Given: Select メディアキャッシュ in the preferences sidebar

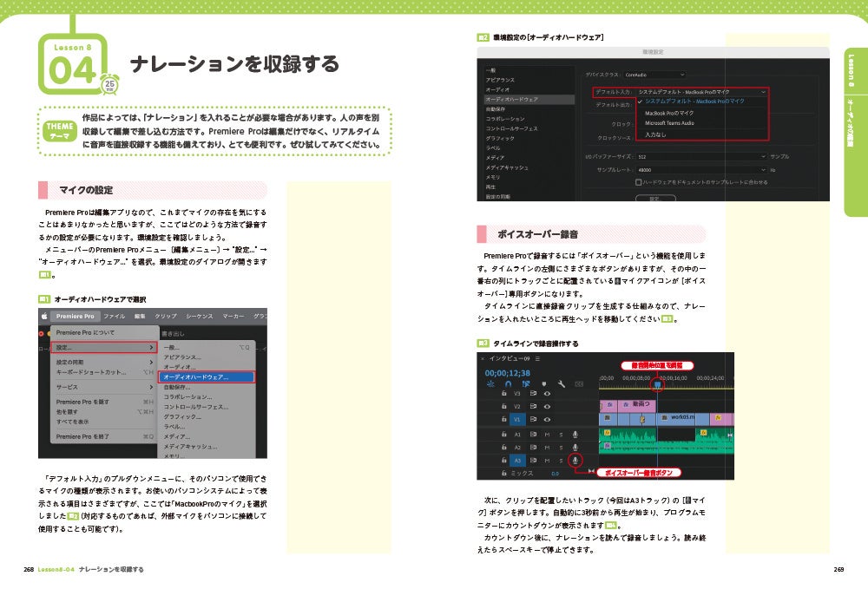Looking at the screenshot, I should [507, 167].
